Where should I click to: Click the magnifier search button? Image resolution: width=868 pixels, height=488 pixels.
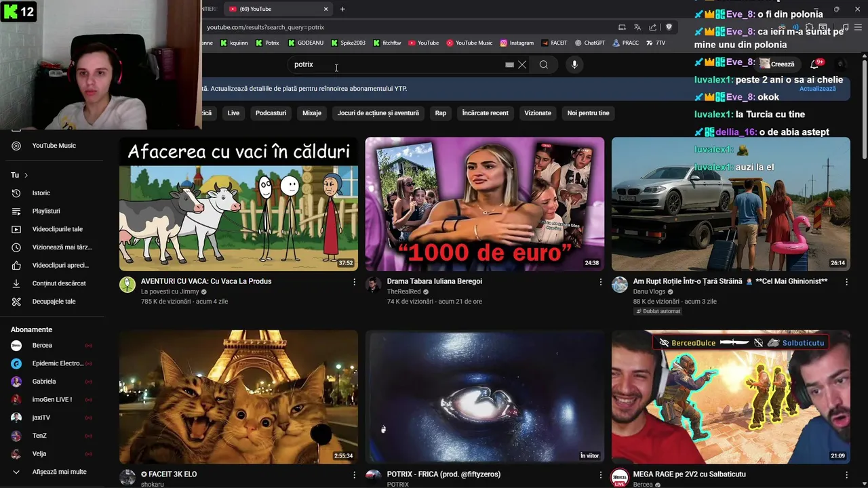[x=544, y=64]
